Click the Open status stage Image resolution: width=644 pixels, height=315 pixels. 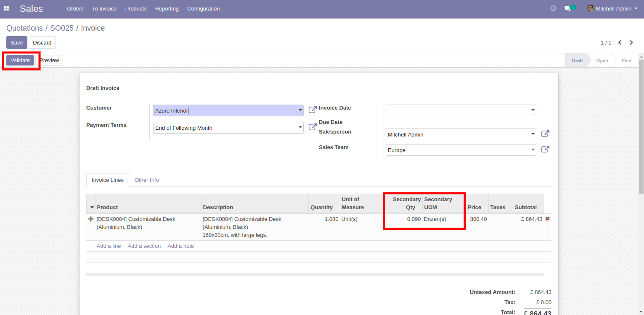(x=602, y=60)
